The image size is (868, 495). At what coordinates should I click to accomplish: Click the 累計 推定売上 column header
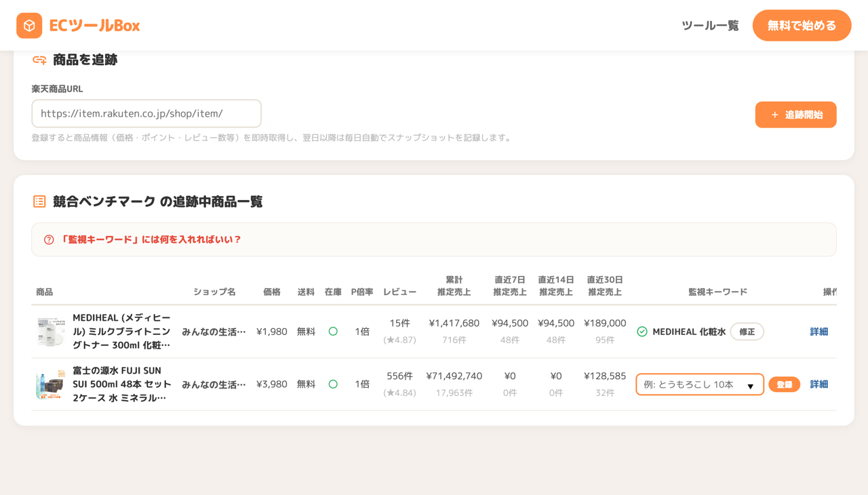click(x=454, y=286)
